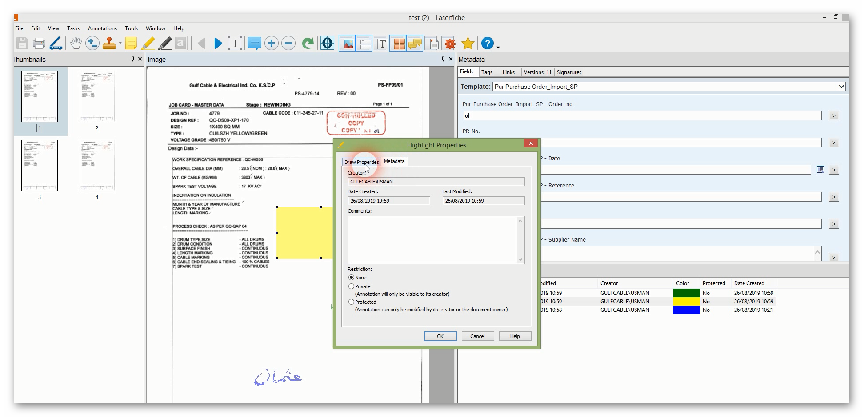
Task: Click the Cancel button
Action: (477, 336)
